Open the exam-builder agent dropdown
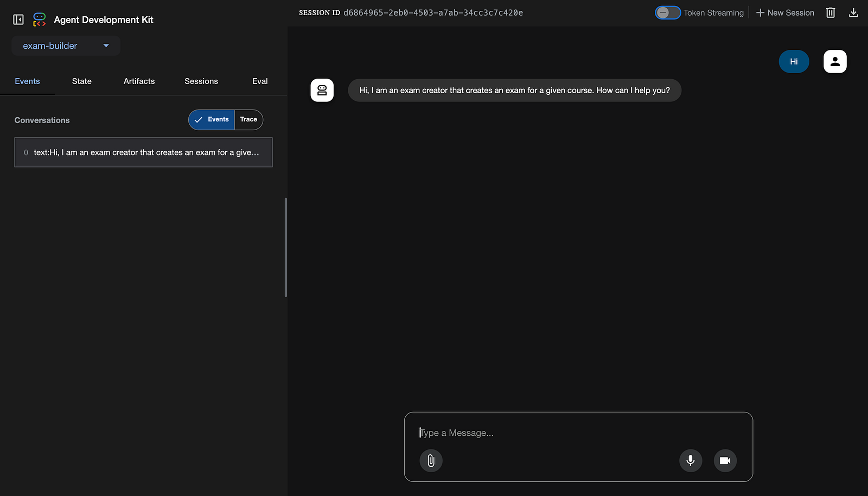The width and height of the screenshot is (868, 496). pos(66,46)
